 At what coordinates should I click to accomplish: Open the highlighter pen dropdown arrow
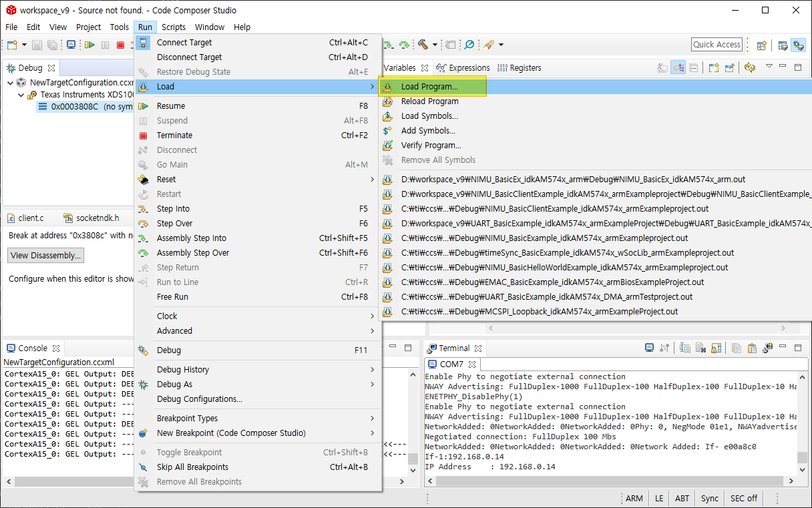(x=501, y=45)
